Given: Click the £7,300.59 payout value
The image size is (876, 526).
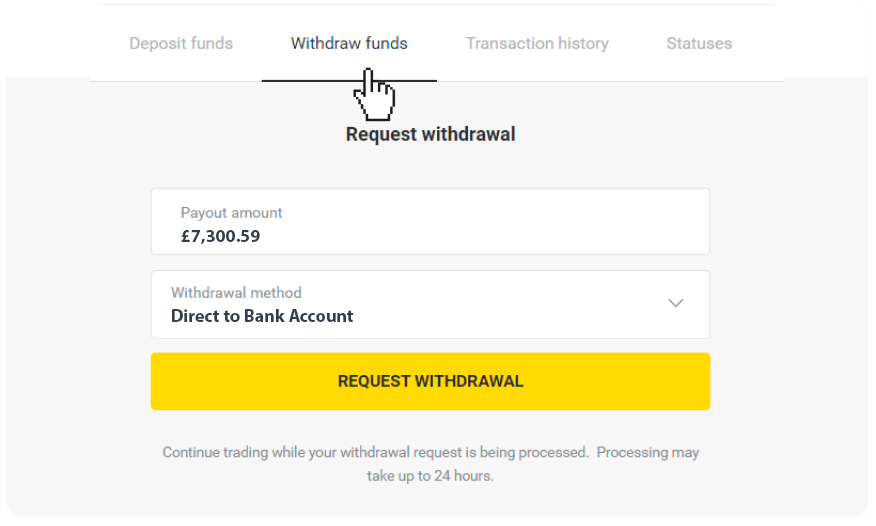Looking at the screenshot, I should [221, 236].
